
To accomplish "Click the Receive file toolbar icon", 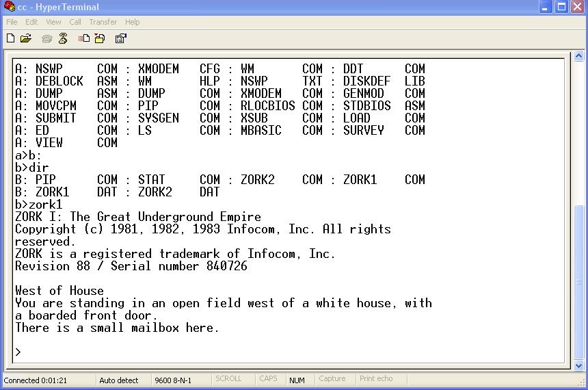I will pyautogui.click(x=100, y=38).
